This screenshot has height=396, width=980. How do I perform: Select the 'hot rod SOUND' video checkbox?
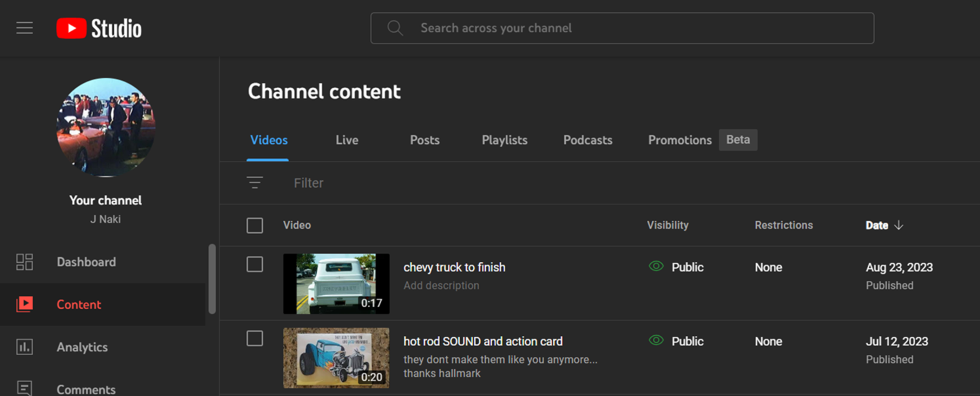click(x=255, y=338)
